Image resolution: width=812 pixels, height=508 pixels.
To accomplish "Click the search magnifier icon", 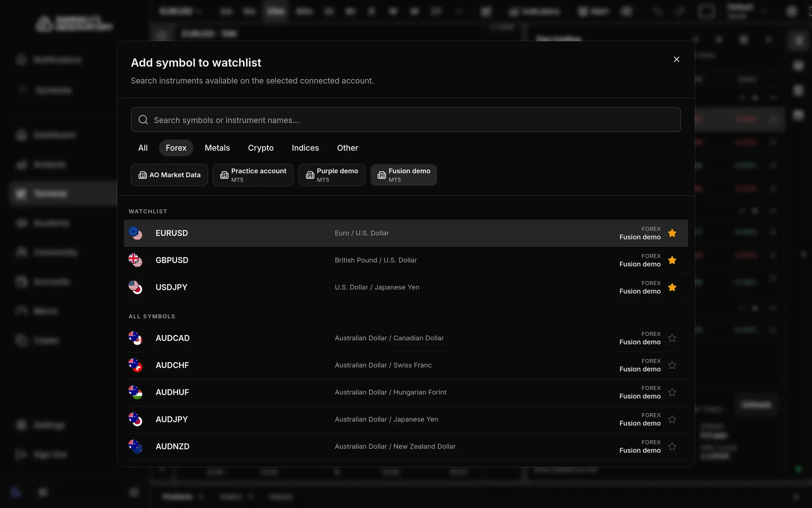I will 143,120.
